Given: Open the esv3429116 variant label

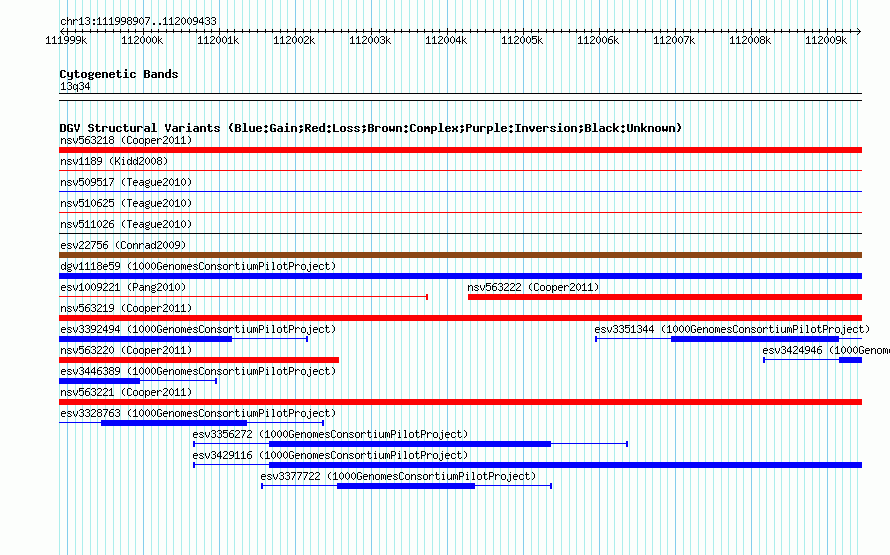Looking at the screenshot, I should 330,456.
